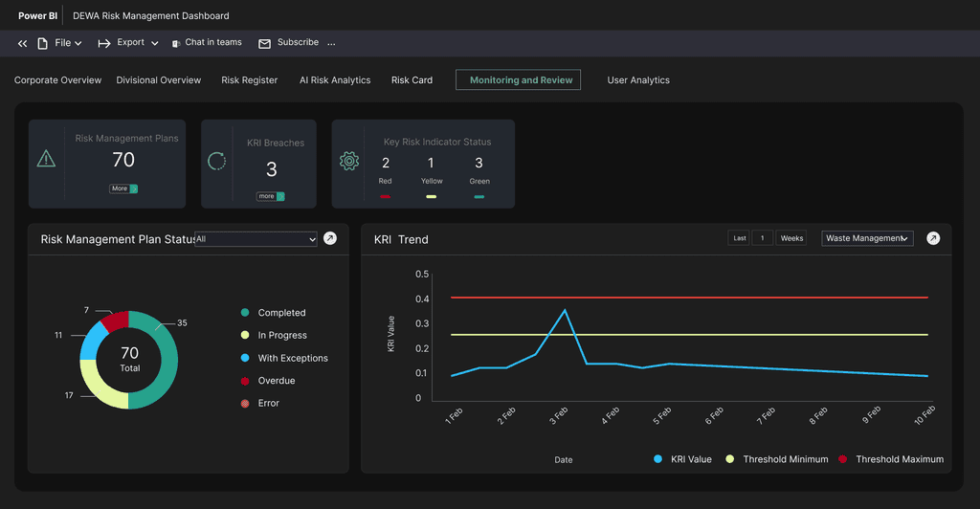Click the Yellow count 1
Image resolution: width=980 pixels, height=509 pixels.
[431, 163]
